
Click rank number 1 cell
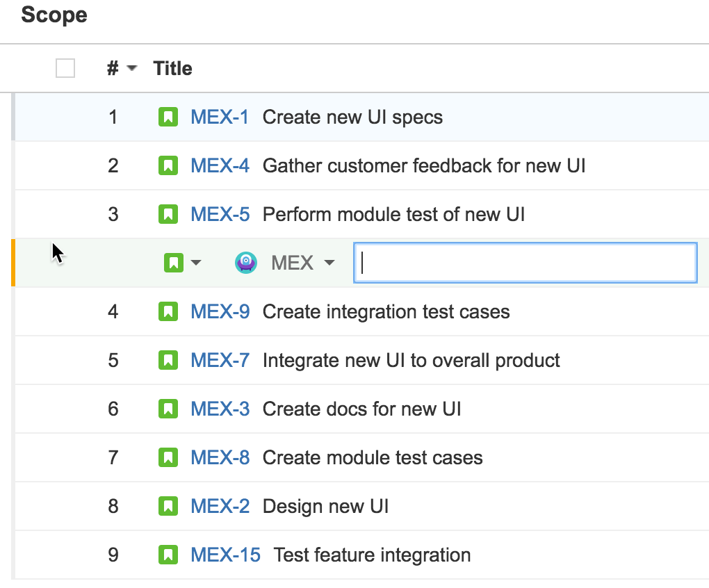click(113, 117)
